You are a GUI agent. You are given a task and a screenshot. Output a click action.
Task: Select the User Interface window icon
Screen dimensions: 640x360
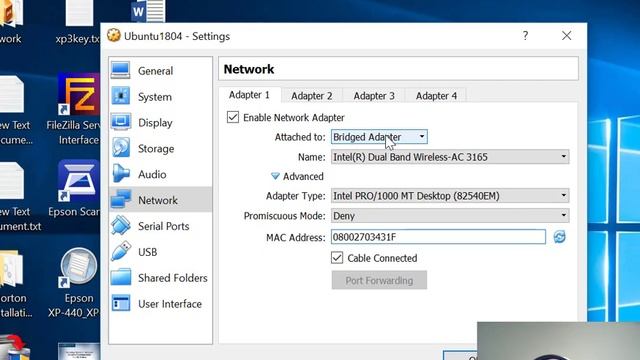click(121, 303)
